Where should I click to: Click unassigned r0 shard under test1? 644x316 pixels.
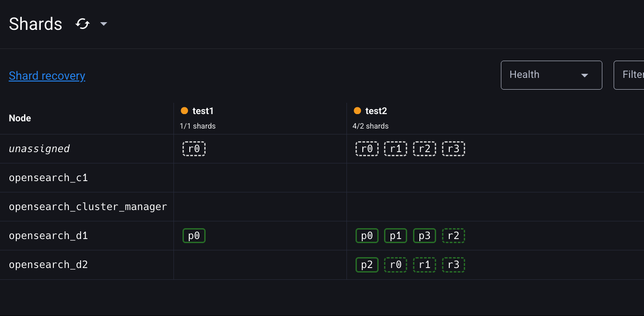click(194, 149)
